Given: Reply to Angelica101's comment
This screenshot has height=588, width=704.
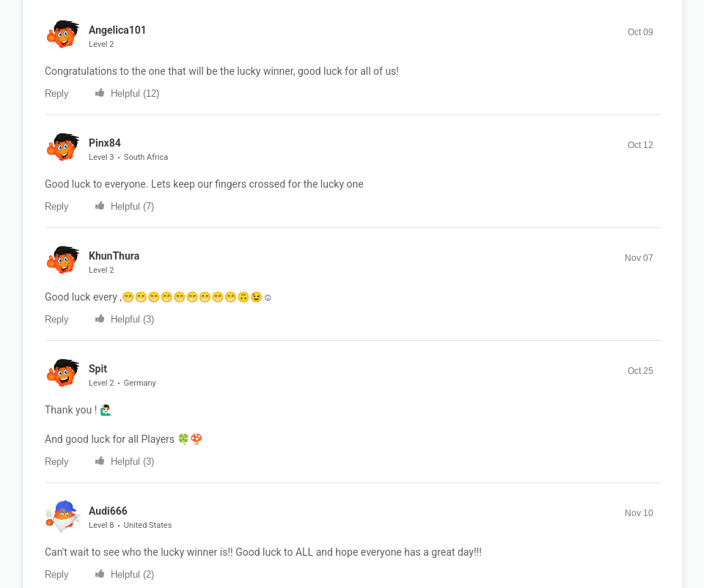Looking at the screenshot, I should click(x=56, y=93).
